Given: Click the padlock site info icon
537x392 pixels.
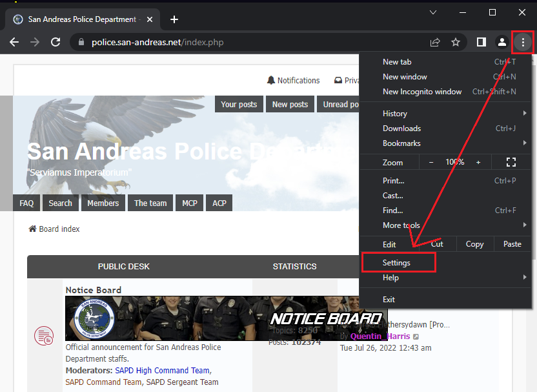Looking at the screenshot, I should pos(81,42).
